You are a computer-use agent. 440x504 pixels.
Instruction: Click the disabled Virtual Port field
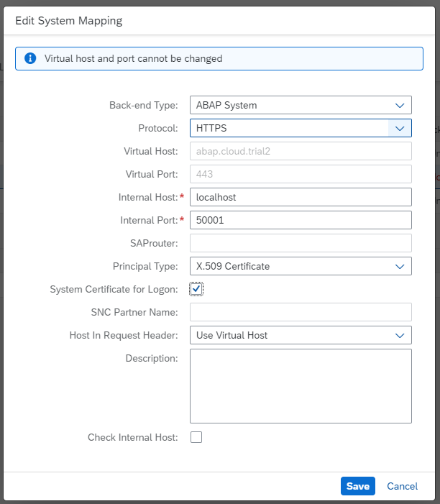(x=301, y=174)
